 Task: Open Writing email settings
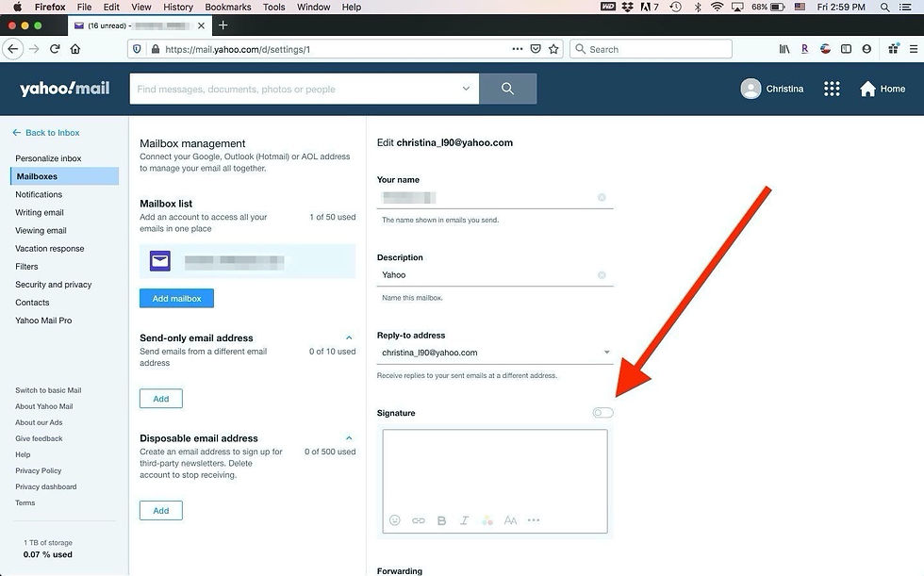coord(40,213)
